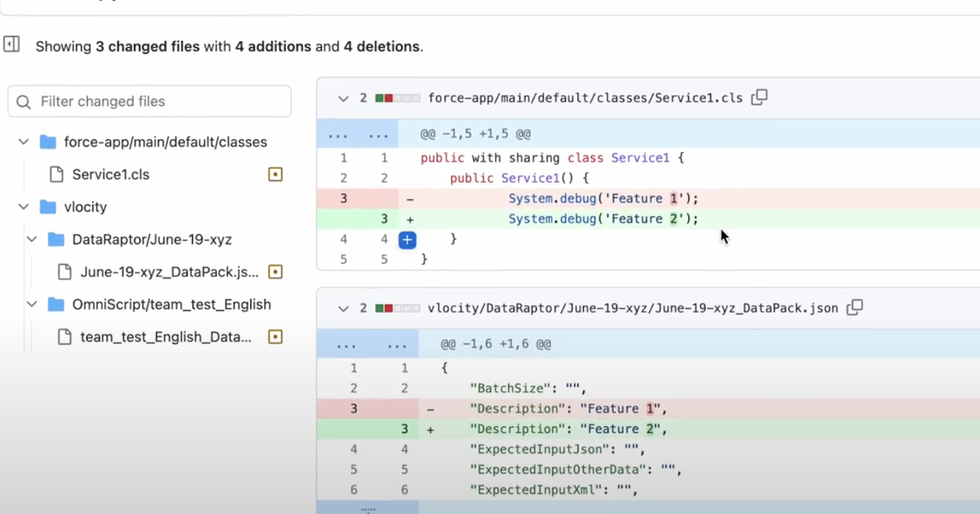
Task: Collapse the file tree sidebar panel icon
Action: 12,45
